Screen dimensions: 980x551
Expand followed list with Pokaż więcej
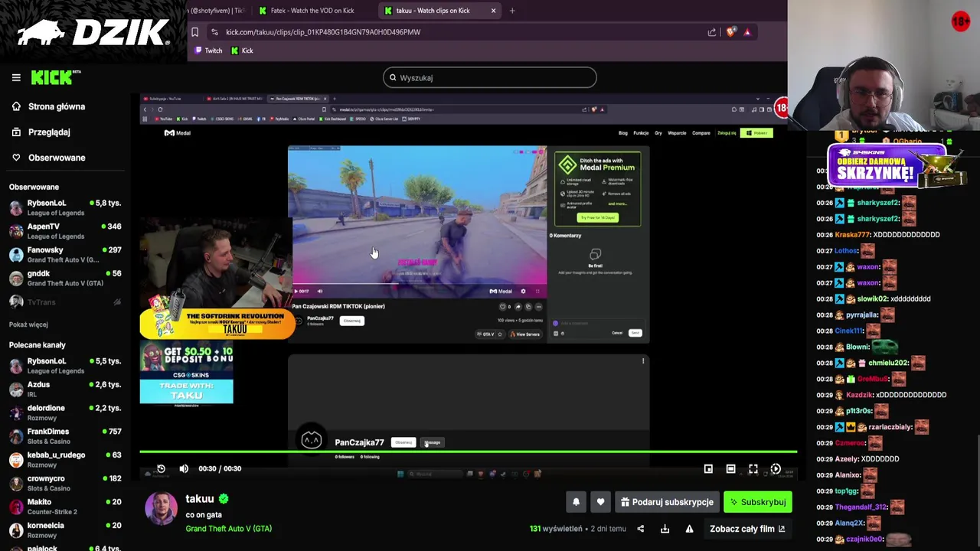tap(28, 324)
